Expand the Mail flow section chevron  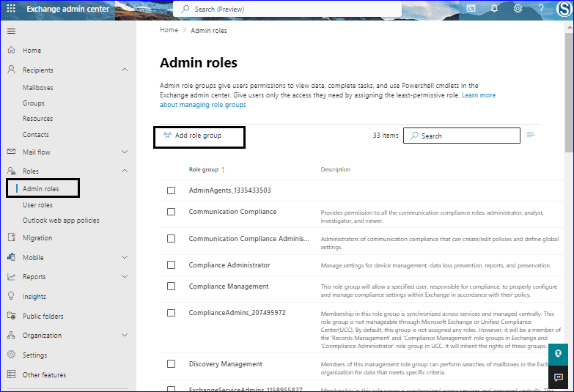pyautogui.click(x=125, y=152)
